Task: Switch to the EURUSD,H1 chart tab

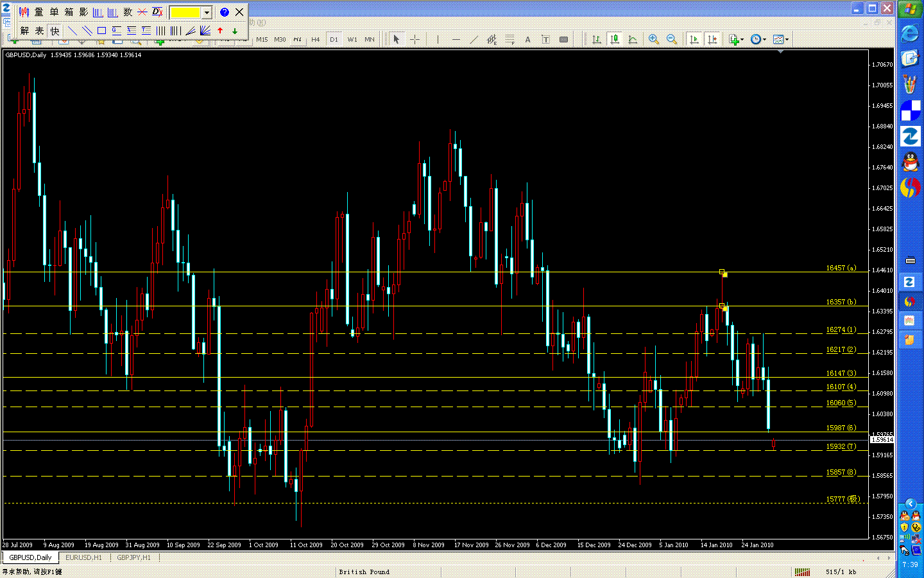Action: 83,557
